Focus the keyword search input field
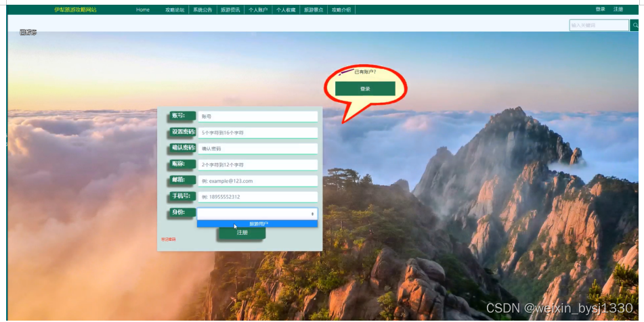Image resolution: width=644 pixels, height=322 pixels. [599, 25]
